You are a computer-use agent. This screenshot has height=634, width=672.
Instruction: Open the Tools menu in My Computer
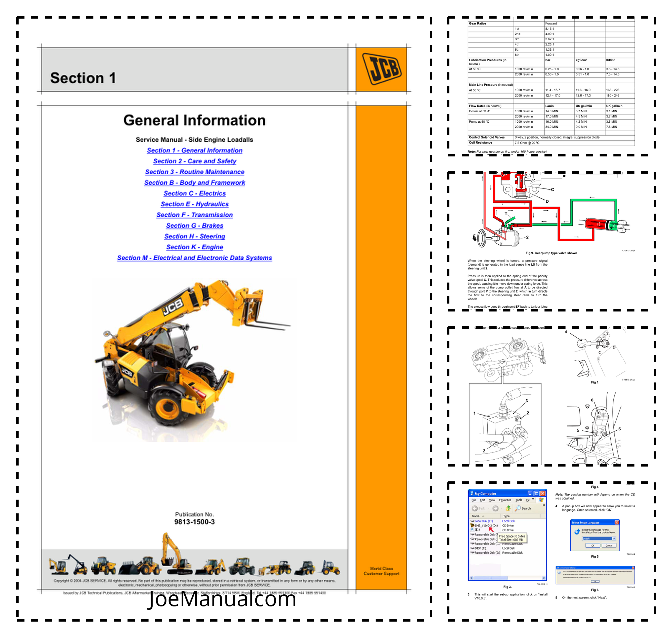[519, 500]
